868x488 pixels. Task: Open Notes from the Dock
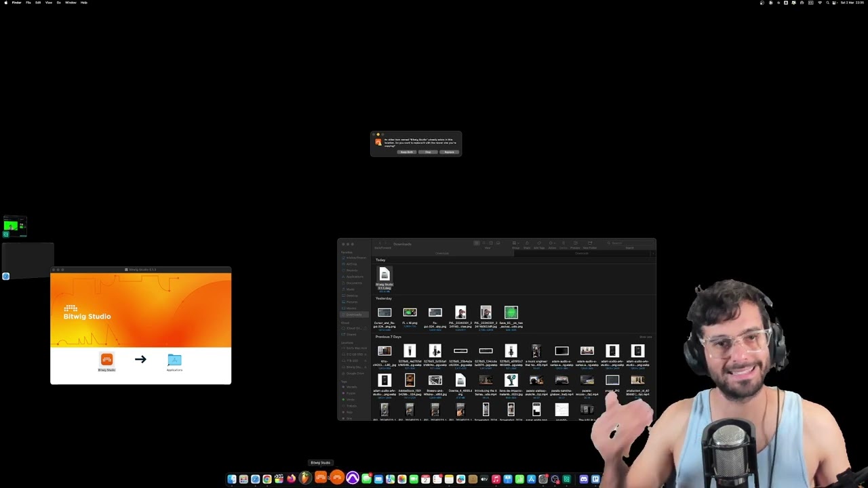coord(449,479)
